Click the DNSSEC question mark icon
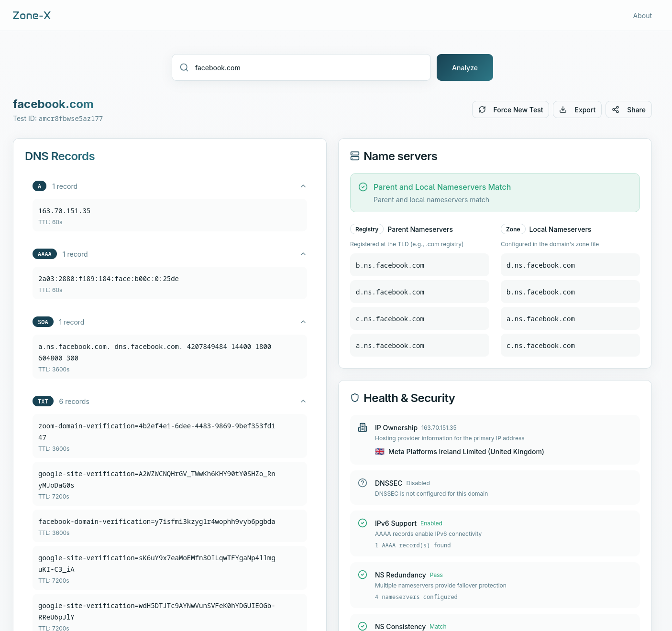 363,483
